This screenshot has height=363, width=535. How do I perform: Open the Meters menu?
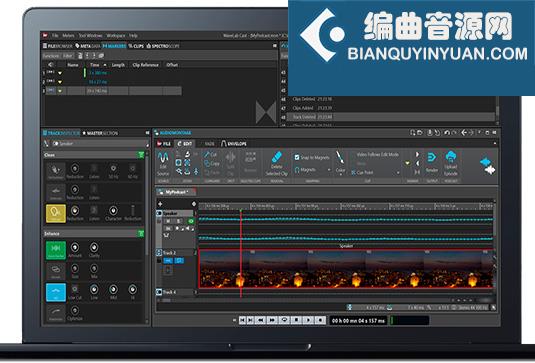tap(68, 35)
